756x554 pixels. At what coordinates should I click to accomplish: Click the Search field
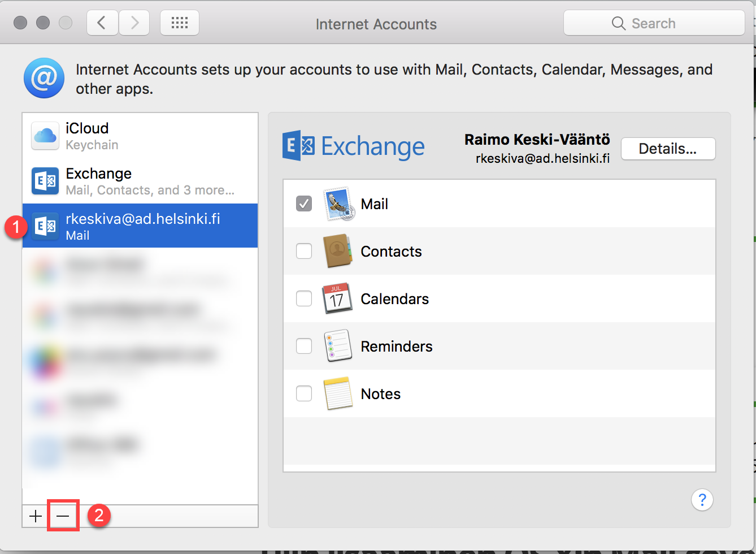pyautogui.click(x=654, y=23)
